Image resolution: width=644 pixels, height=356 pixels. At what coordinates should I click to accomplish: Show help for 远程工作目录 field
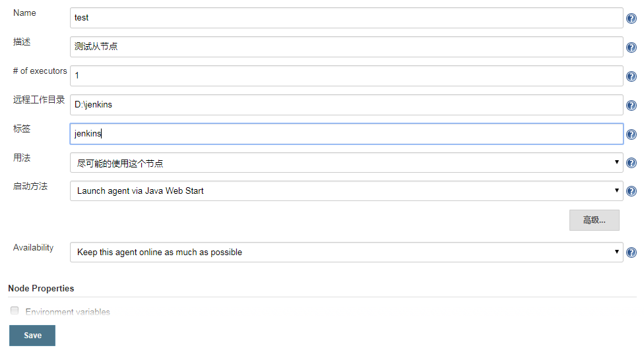pyautogui.click(x=631, y=105)
